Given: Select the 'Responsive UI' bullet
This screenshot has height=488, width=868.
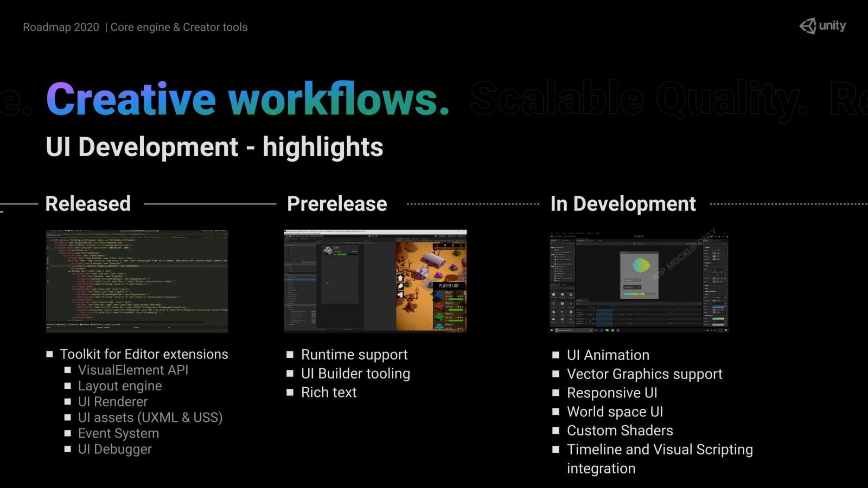Looking at the screenshot, I should tap(612, 393).
